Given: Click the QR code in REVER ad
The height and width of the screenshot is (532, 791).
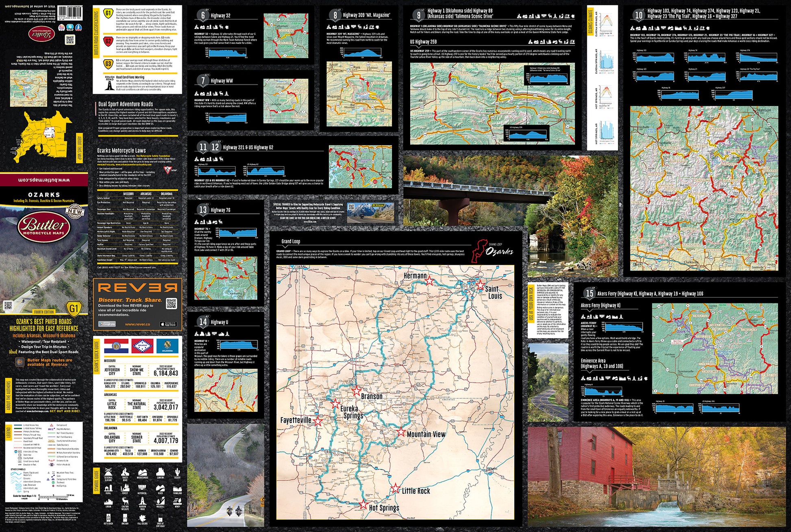Looking at the screenshot, I should click(x=172, y=303).
